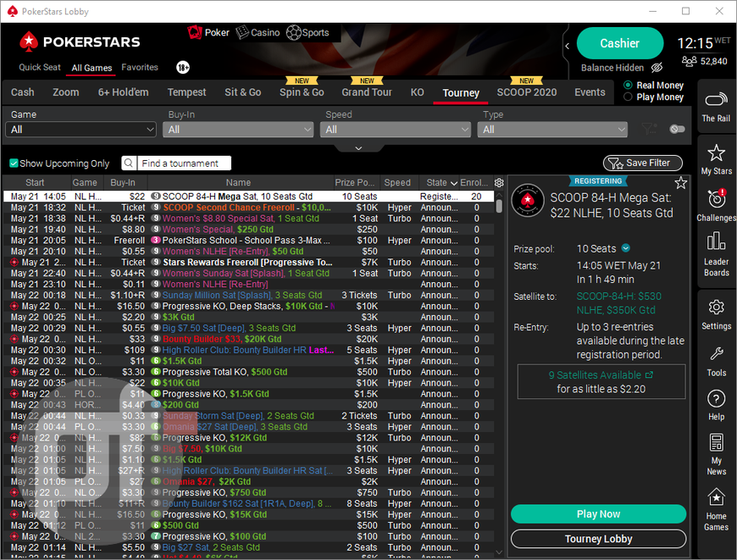737x560 pixels.
Task: Switch to Sit & Go tab
Action: 242,92
